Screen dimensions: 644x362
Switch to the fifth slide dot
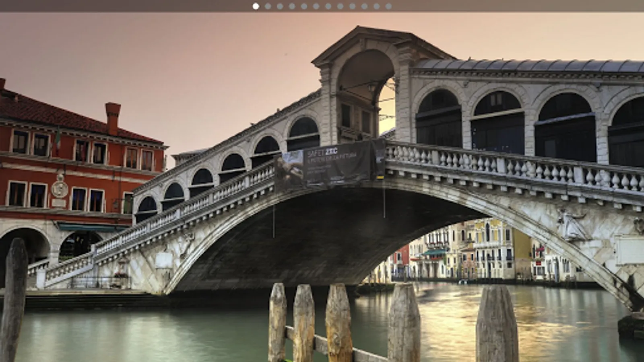304,6
